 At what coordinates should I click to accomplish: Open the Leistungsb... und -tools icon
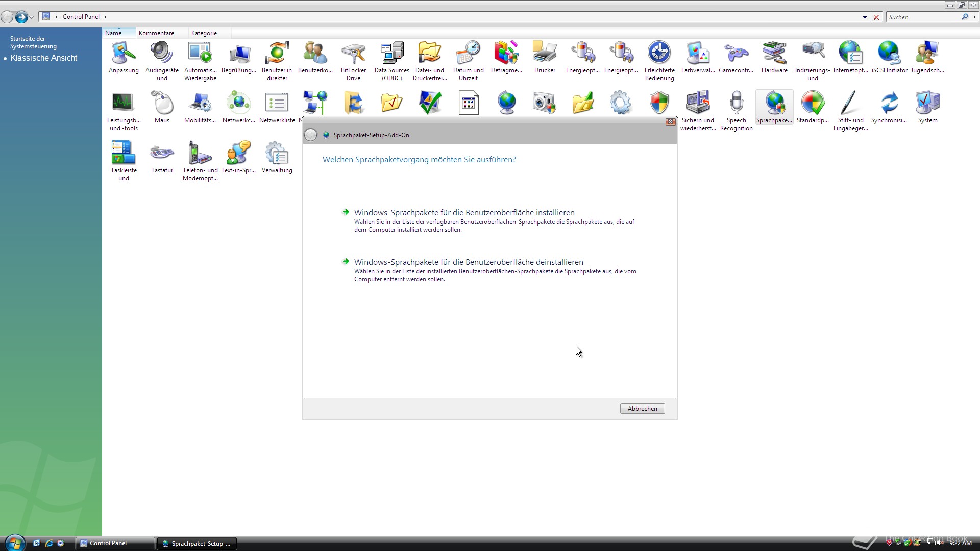124,111
